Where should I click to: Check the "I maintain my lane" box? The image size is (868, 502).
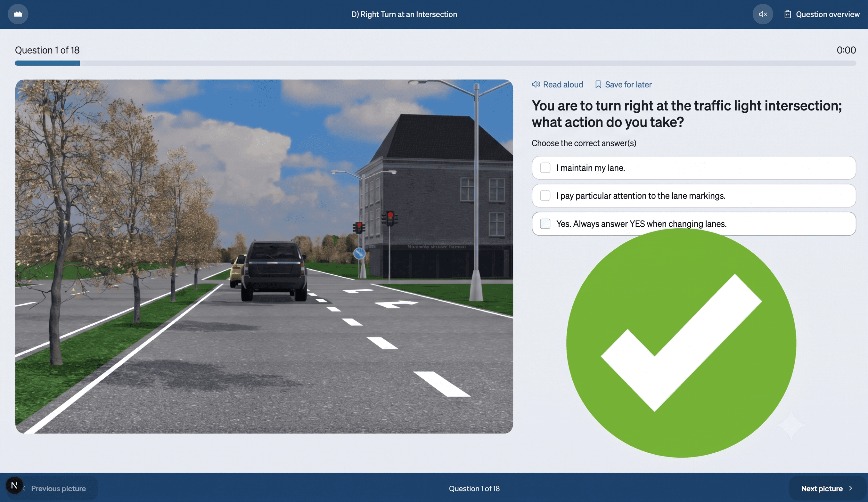[545, 168]
